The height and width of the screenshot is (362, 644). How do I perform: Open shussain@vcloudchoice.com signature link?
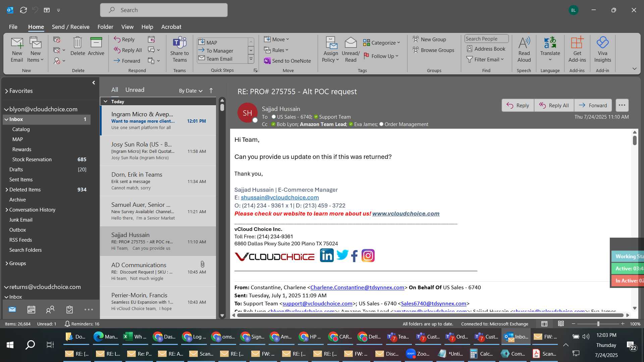pyautogui.click(x=280, y=197)
